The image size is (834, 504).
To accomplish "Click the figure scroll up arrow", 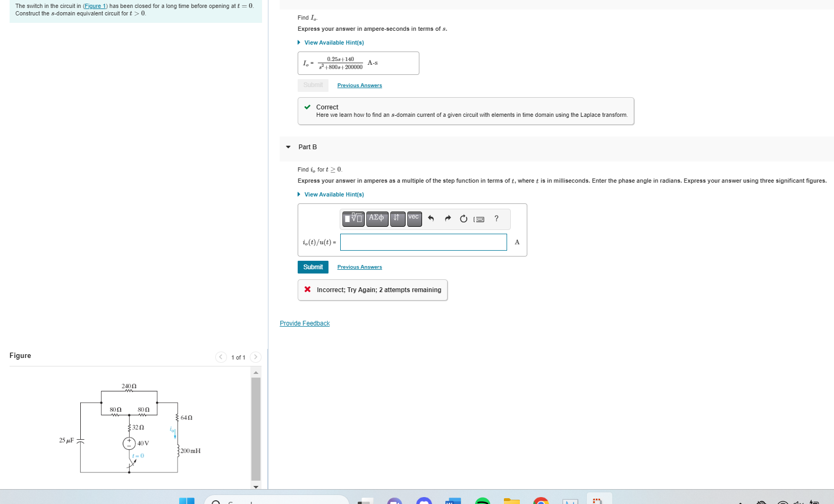I will (256, 372).
